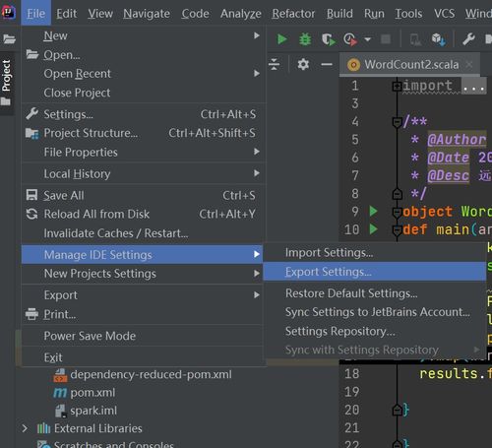Screen dimensions: 492x448
Task: Expand the File Properties submenu
Action: click(x=143, y=152)
